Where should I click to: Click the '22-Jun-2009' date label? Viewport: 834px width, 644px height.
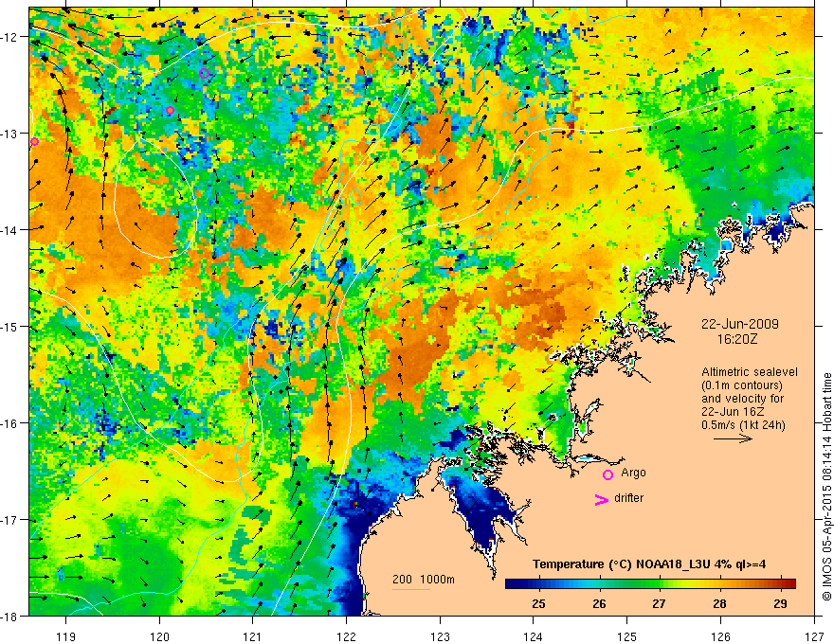pyautogui.click(x=739, y=324)
